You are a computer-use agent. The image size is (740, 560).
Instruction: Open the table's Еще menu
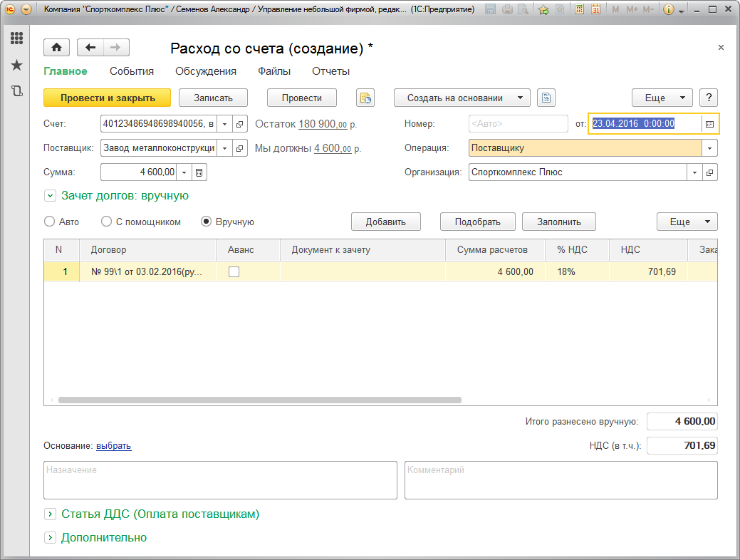coord(687,222)
